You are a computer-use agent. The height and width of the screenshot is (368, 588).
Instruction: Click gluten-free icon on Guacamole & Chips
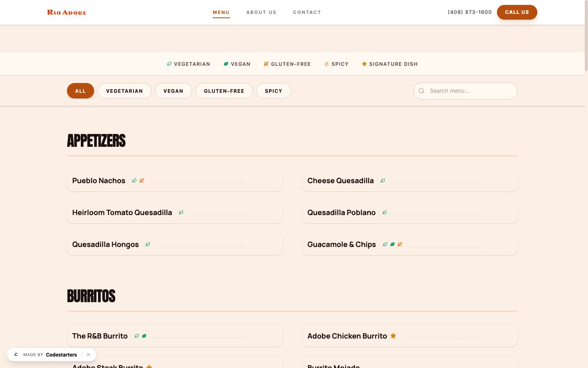400,244
